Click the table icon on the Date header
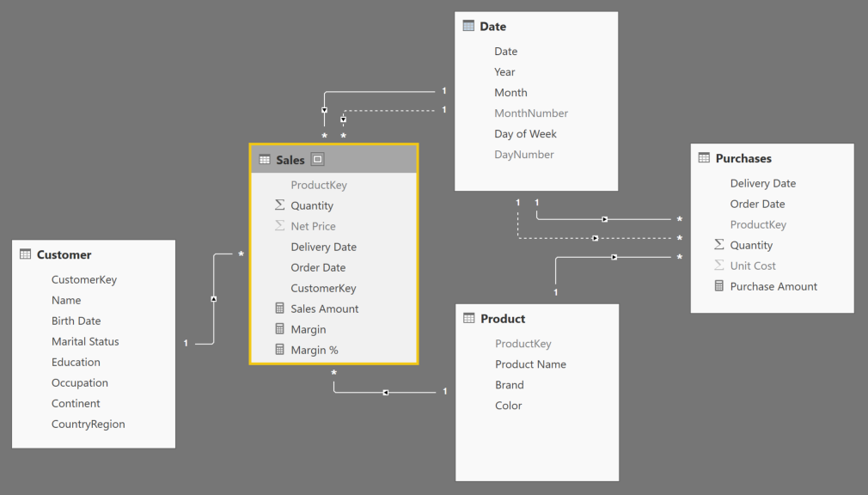 [468, 26]
